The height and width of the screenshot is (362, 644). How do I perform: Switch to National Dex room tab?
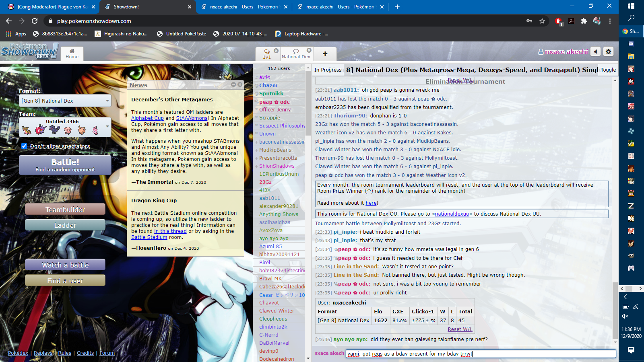(296, 54)
